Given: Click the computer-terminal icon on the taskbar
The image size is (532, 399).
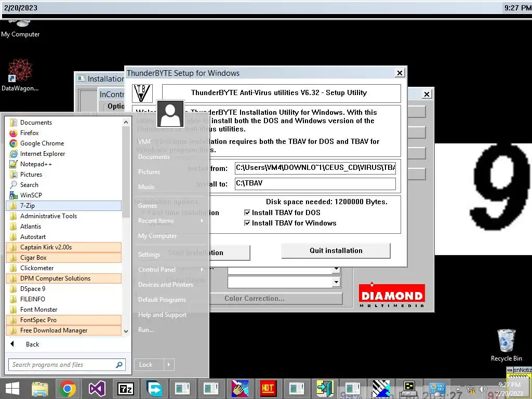Looking at the screenshot, I should pos(409,389).
